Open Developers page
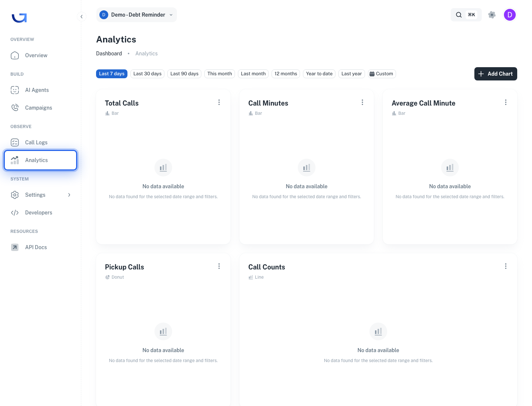The height and width of the screenshot is (406, 532). tap(40, 213)
